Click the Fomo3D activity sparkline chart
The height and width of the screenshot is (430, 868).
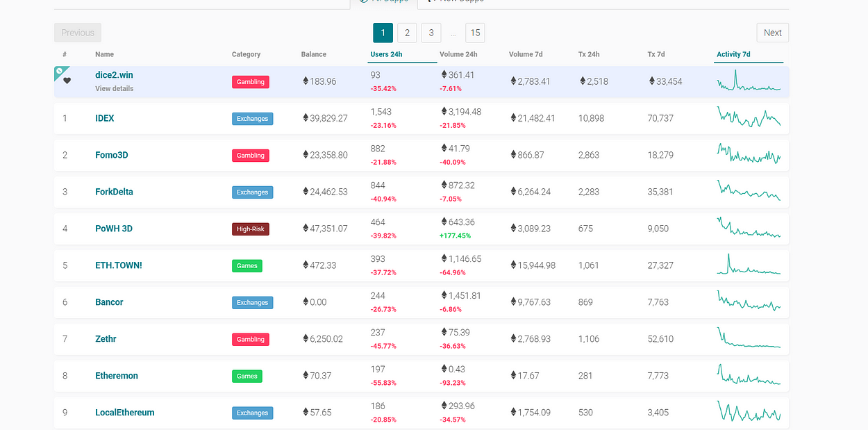pos(749,154)
